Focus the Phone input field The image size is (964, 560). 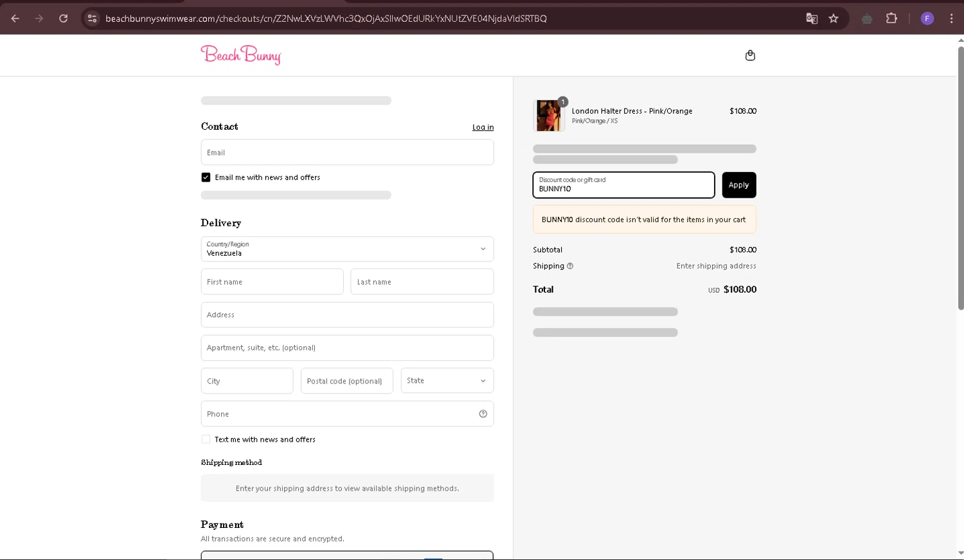pyautogui.click(x=347, y=414)
